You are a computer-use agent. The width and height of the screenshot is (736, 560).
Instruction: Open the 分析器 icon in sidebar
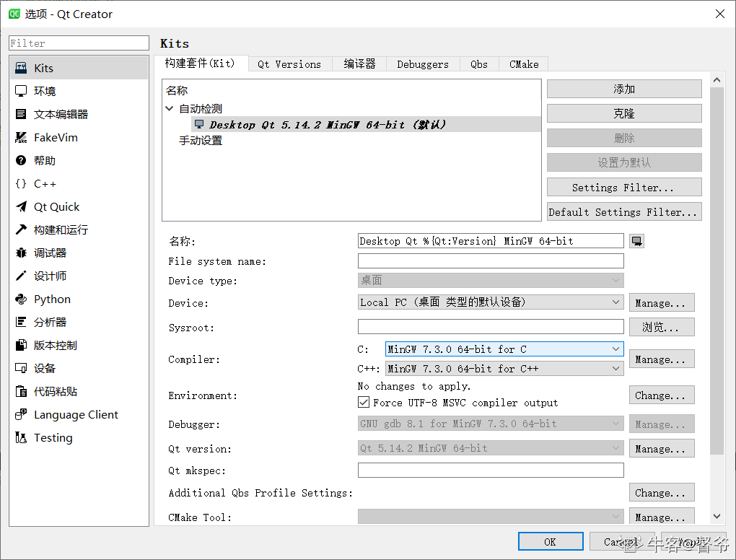pos(21,322)
